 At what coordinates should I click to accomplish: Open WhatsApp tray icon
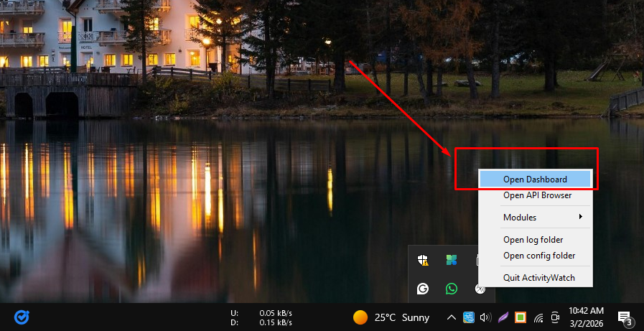[452, 289]
